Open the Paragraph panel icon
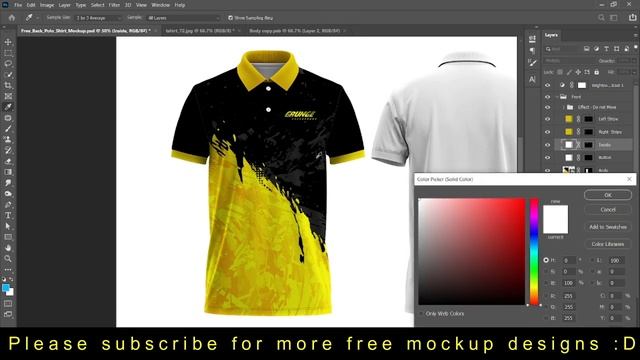Screen dimensions: 640x360 coord(532,51)
